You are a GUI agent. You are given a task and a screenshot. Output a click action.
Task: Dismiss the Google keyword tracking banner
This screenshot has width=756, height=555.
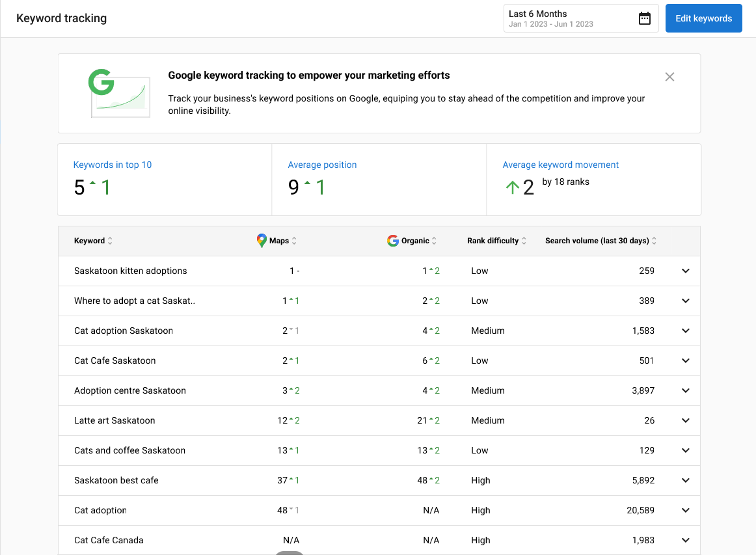coord(669,77)
